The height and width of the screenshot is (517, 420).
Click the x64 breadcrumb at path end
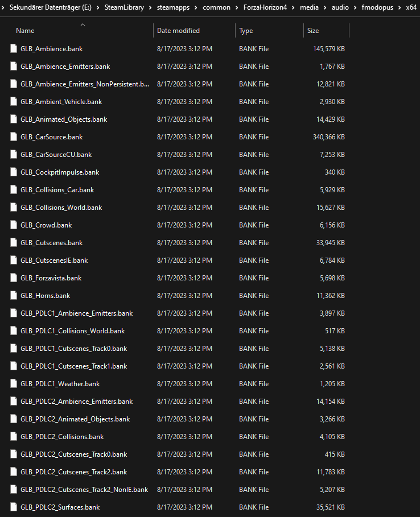pyautogui.click(x=411, y=7)
